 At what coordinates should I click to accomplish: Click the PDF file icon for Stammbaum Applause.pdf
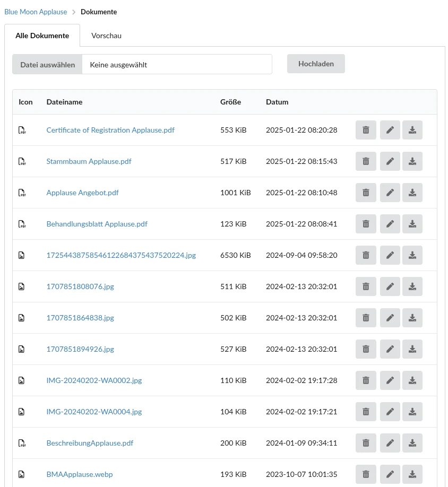click(x=22, y=161)
